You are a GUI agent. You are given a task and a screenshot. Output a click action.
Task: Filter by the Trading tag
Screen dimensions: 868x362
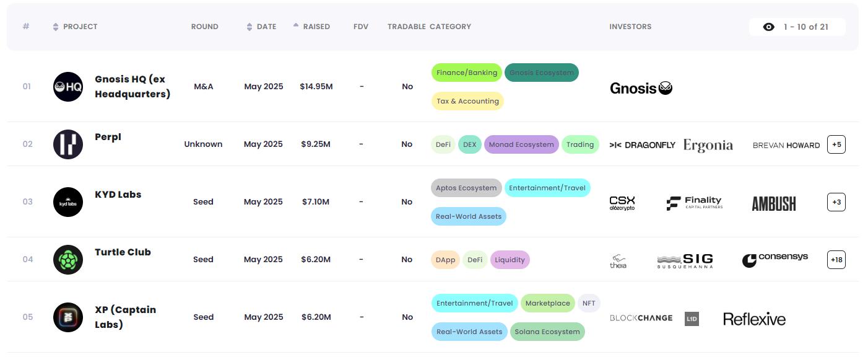pos(580,144)
